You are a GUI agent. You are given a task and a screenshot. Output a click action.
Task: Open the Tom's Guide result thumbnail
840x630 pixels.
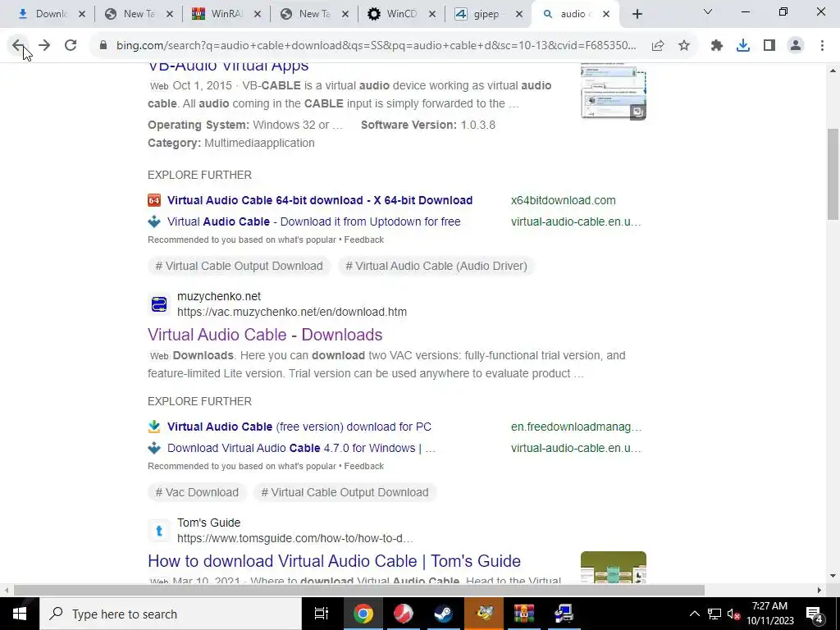[614, 568]
